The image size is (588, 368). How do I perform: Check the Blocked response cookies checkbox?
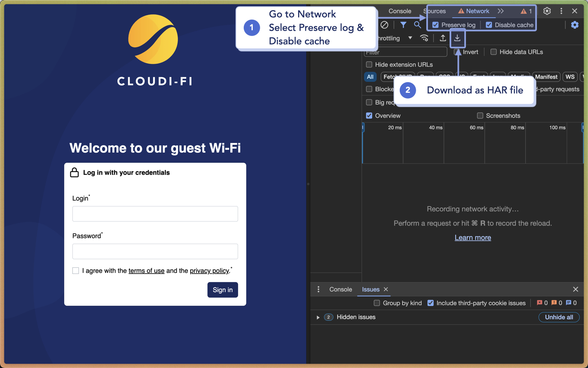(x=369, y=89)
